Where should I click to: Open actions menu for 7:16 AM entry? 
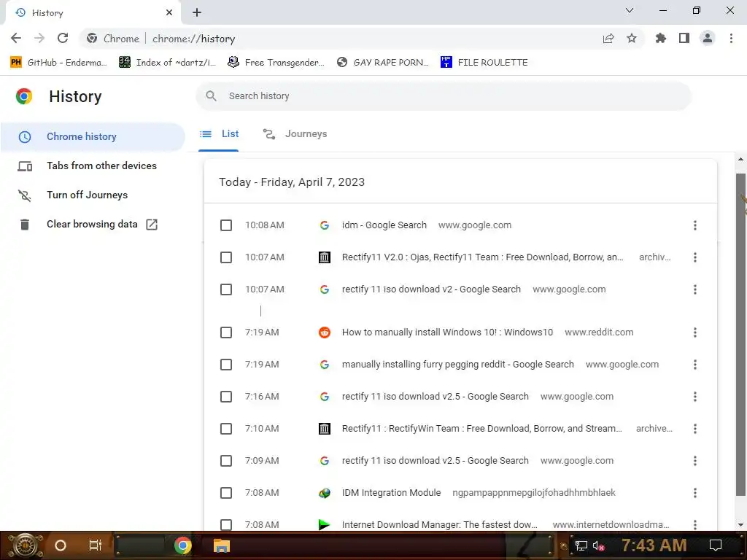[695, 397]
